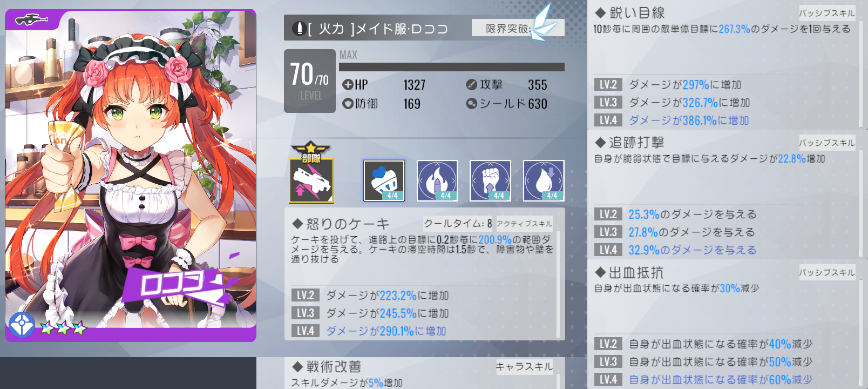
Task: Click the 追跡打撃 passive skill title
Action: pyautogui.click(x=630, y=142)
